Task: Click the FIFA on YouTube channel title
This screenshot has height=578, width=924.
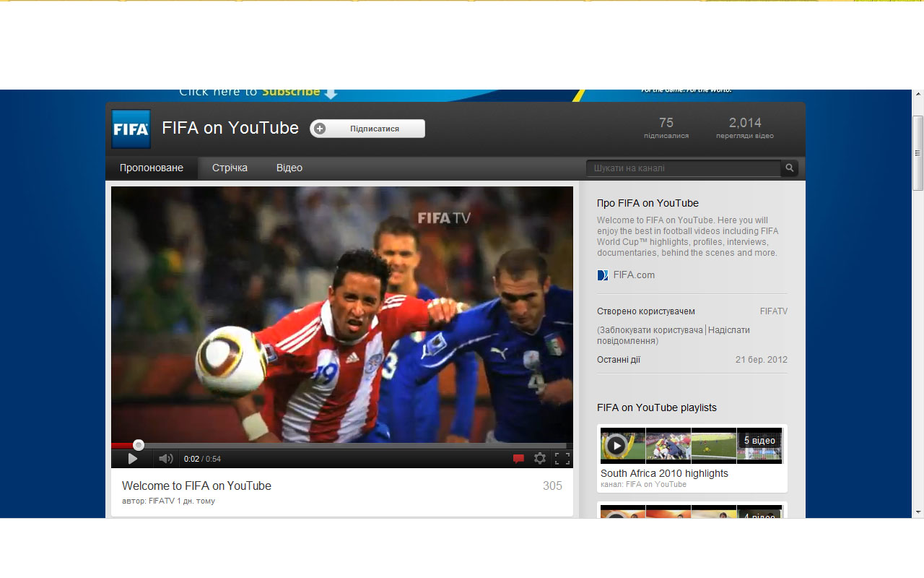Action: point(230,128)
